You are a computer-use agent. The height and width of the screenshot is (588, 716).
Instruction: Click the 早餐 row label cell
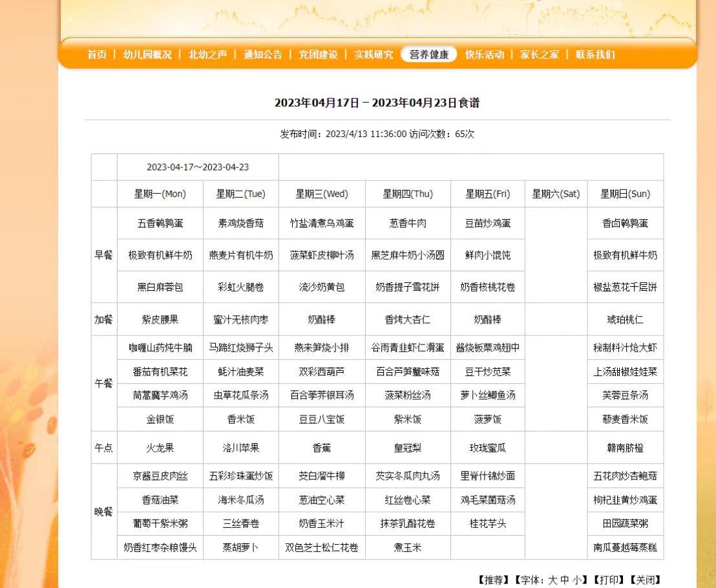tap(103, 255)
